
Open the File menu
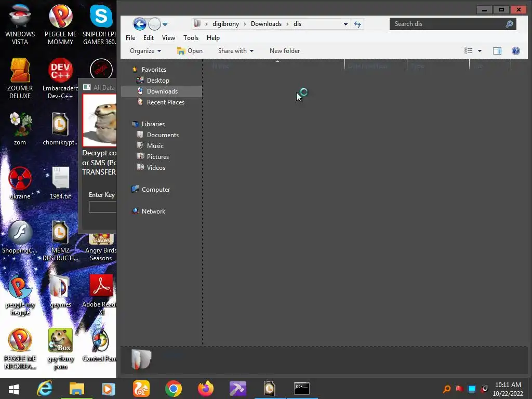(130, 37)
